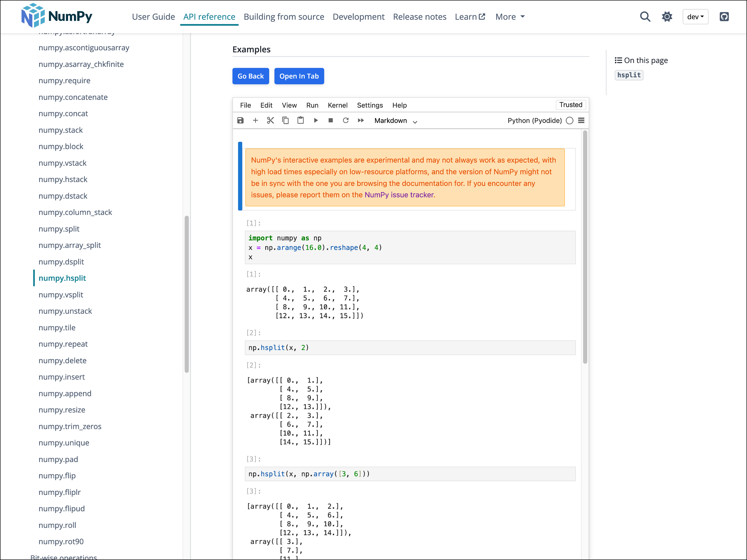The height and width of the screenshot is (560, 747).
Task: Open the notebook Run menu
Action: click(312, 105)
